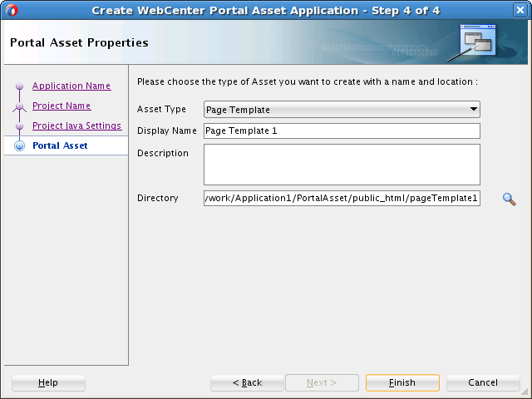Screen dimensions: 532x399
Task: Select the Portal Asset step
Action: tap(60, 145)
